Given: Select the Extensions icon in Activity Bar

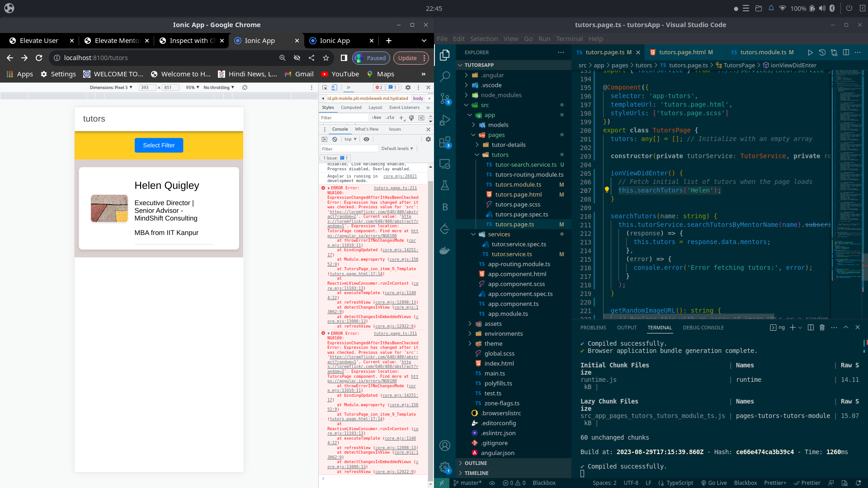Looking at the screenshot, I should click(445, 142).
